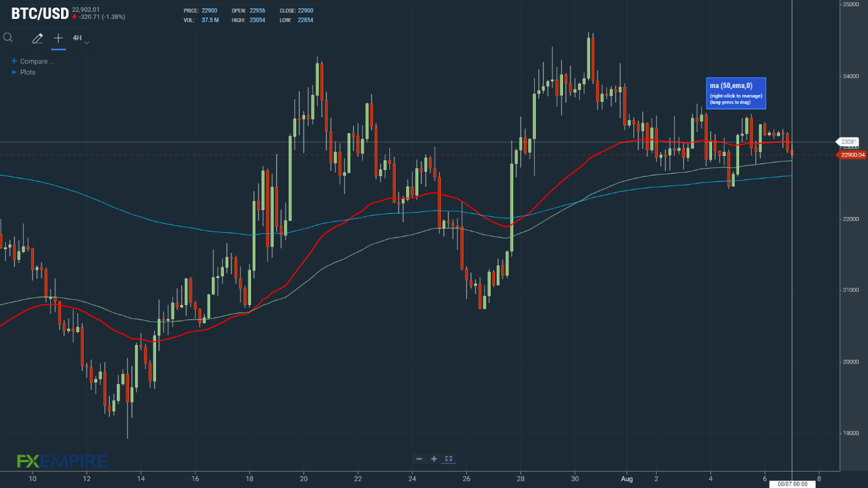
Task: Toggle full screen chart mode
Action: (x=448, y=459)
